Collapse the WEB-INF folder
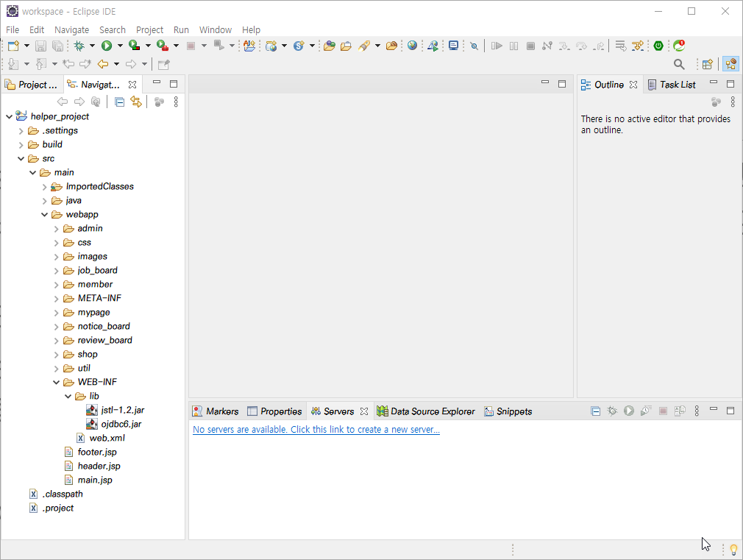Image resolution: width=743 pixels, height=560 pixels. point(57,382)
